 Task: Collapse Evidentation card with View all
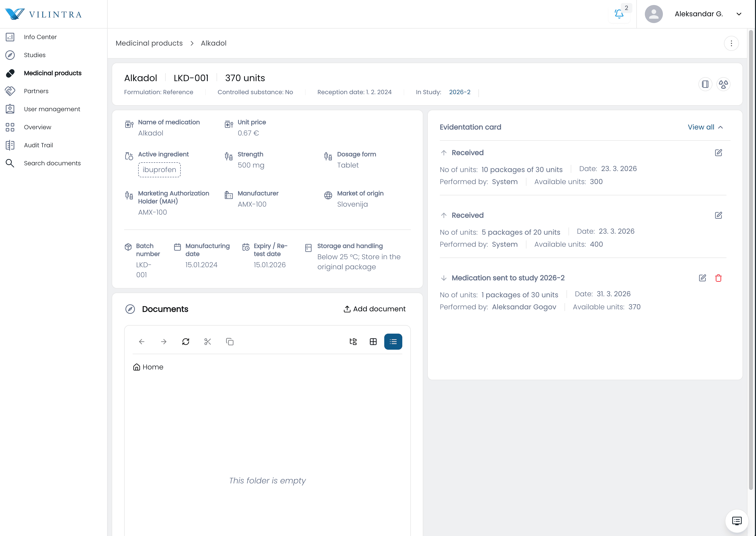click(705, 127)
